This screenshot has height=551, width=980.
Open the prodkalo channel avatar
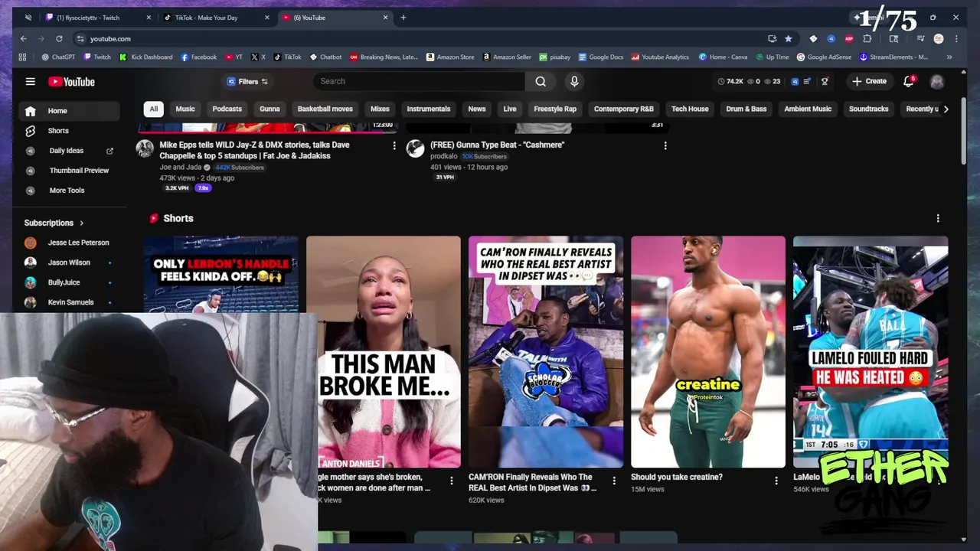click(416, 148)
